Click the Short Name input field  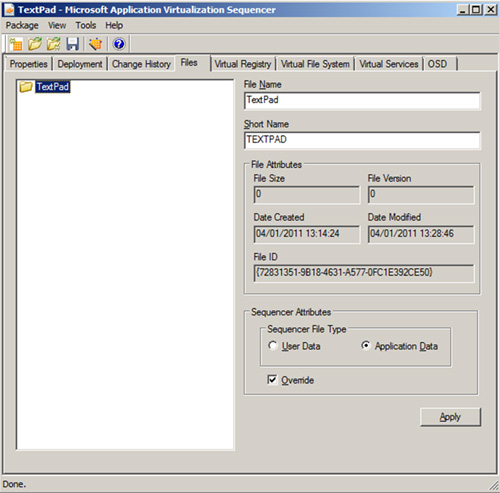point(362,140)
